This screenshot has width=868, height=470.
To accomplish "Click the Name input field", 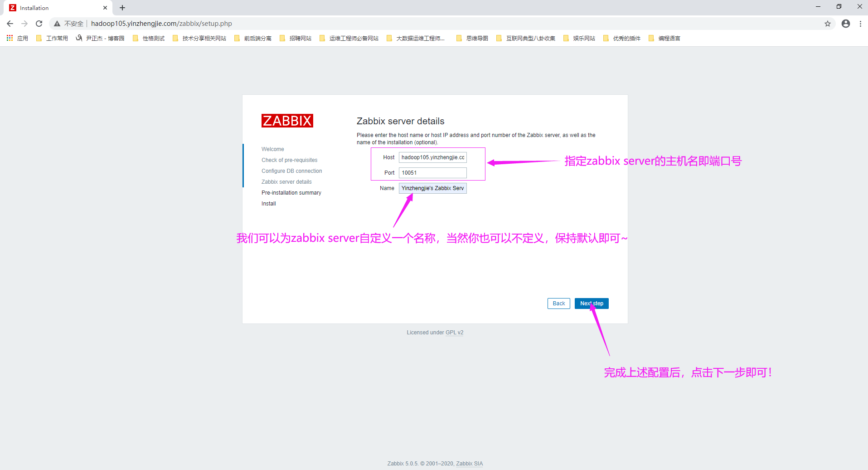I will (x=433, y=188).
